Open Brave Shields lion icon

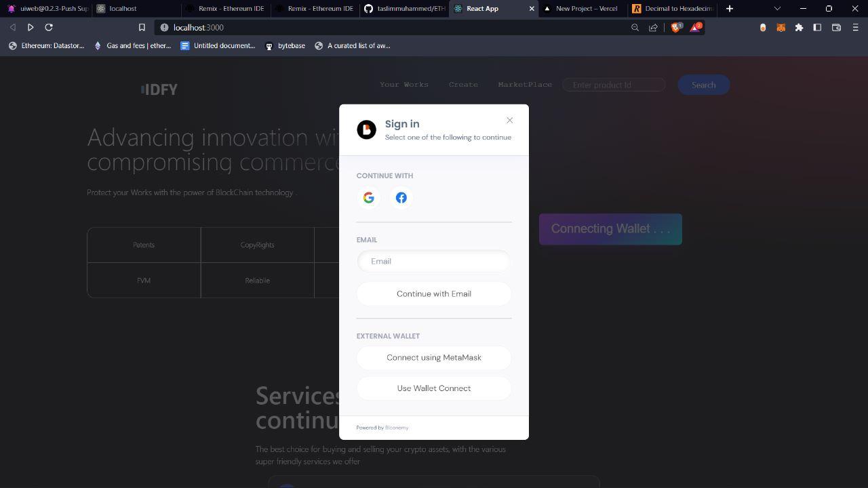(x=676, y=27)
